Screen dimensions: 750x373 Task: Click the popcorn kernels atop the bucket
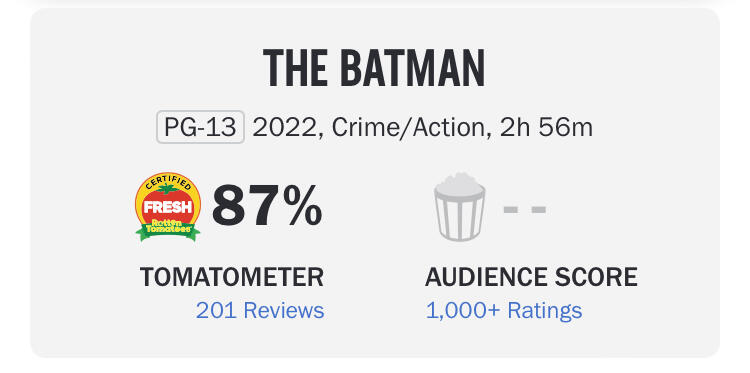pyautogui.click(x=460, y=185)
